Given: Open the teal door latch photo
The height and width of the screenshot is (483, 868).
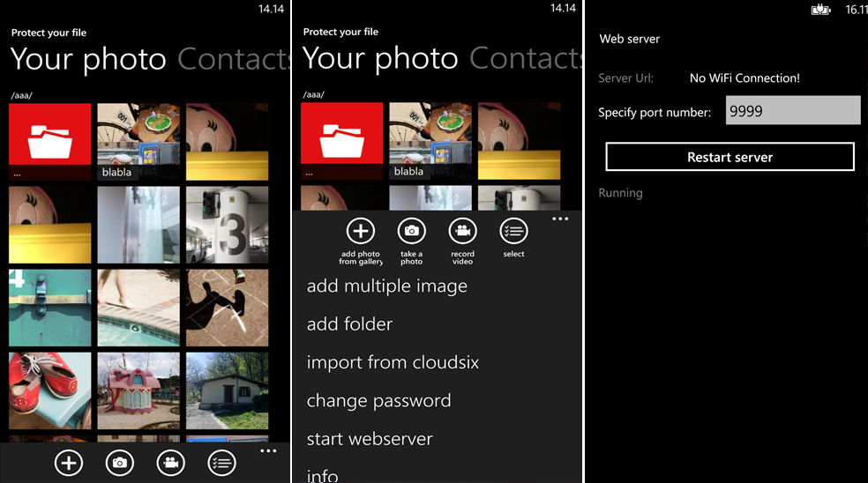Looking at the screenshot, I should 49,308.
